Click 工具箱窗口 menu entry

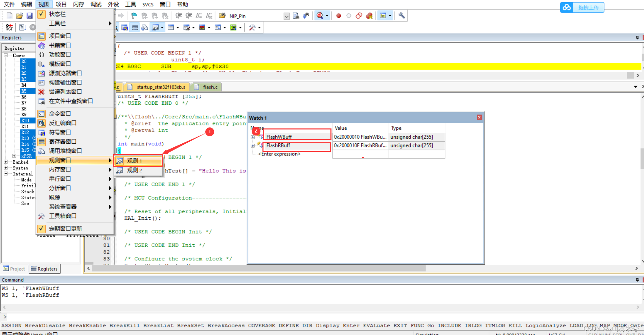pyautogui.click(x=75, y=216)
